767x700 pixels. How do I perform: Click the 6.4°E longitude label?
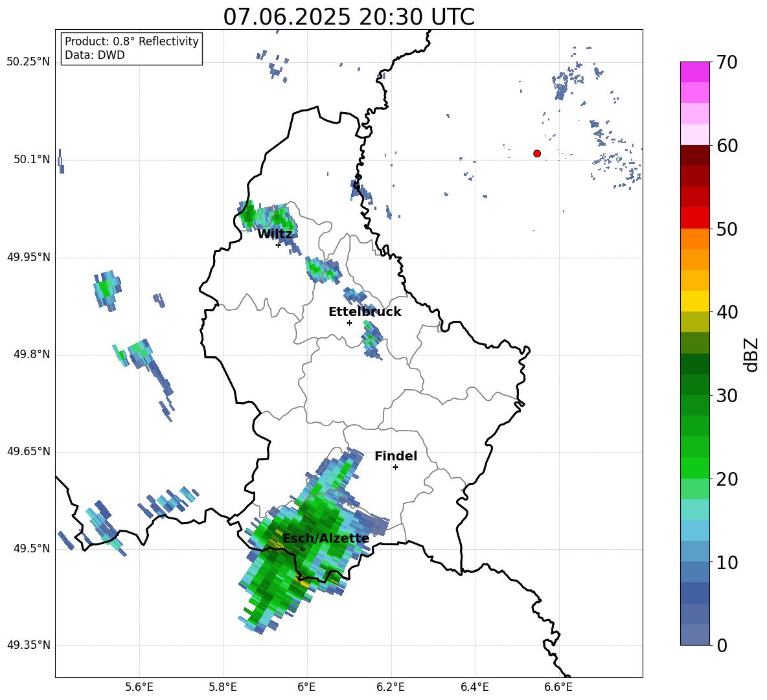click(x=474, y=687)
